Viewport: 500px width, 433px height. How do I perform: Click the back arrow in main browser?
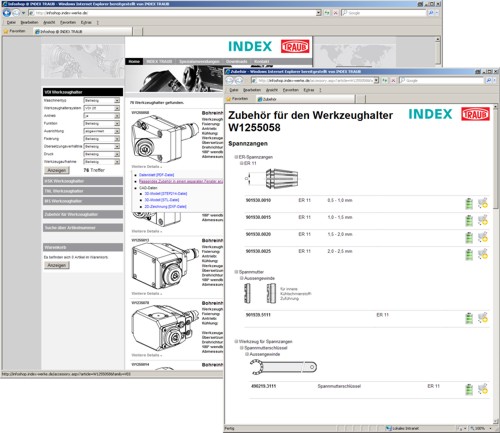click(x=7, y=13)
